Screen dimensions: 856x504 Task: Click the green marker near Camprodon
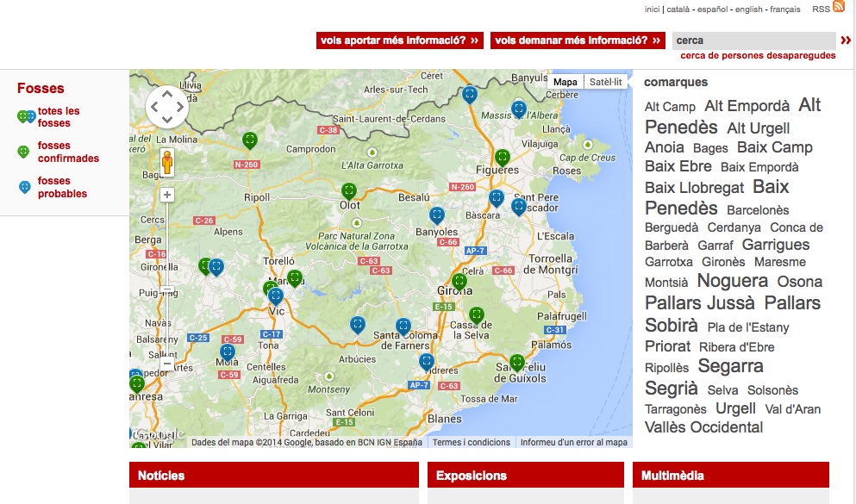point(250,140)
